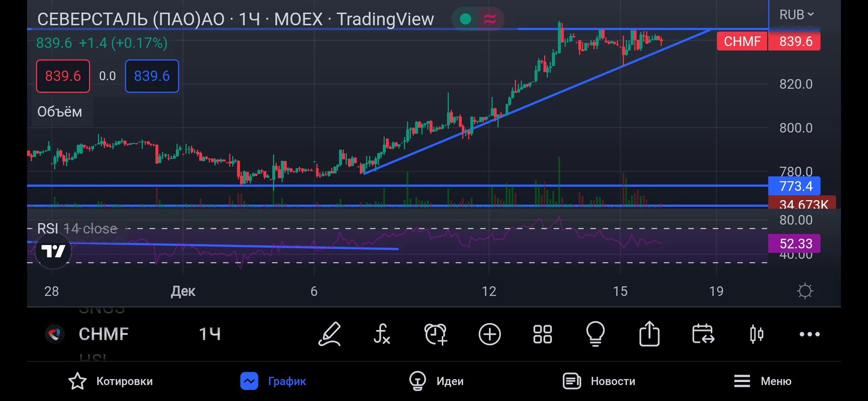868x401 pixels.
Task: Select the CHMF price label 839.6
Action: [769, 41]
